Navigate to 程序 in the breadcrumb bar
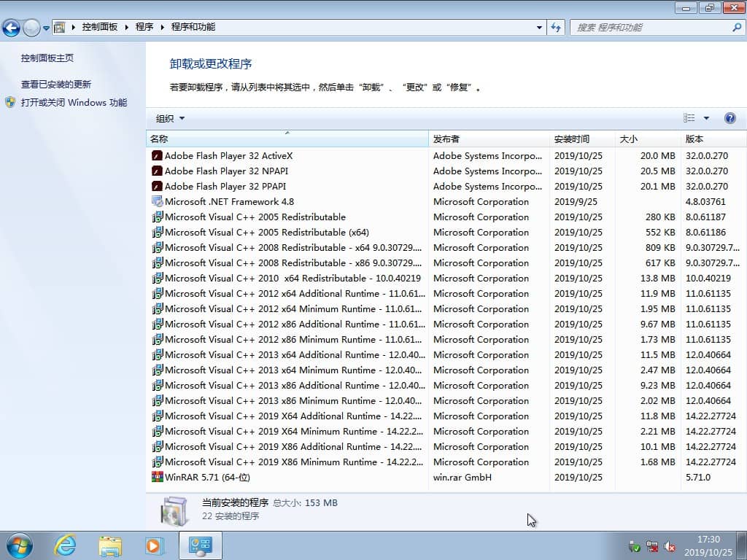747x560 pixels. (x=144, y=26)
